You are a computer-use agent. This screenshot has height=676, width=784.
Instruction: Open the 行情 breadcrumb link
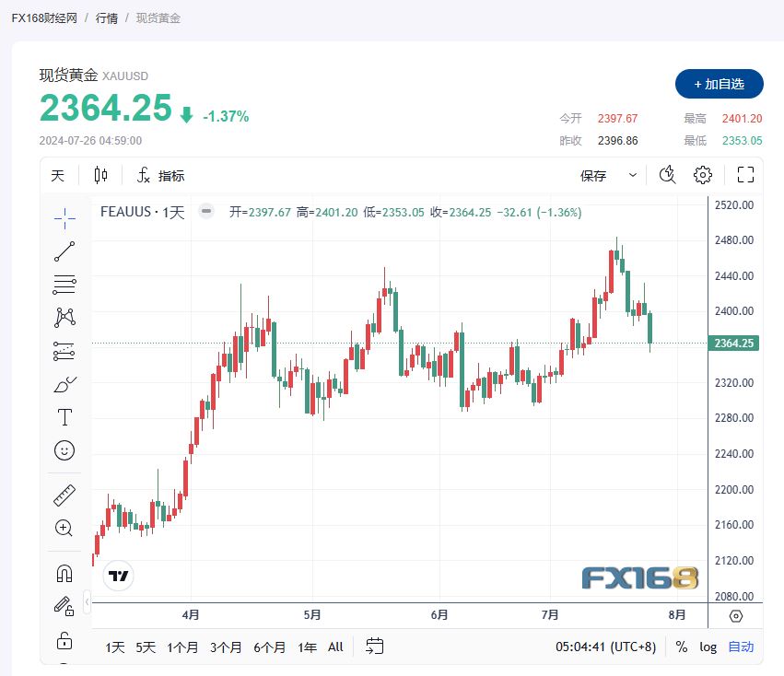tap(107, 17)
